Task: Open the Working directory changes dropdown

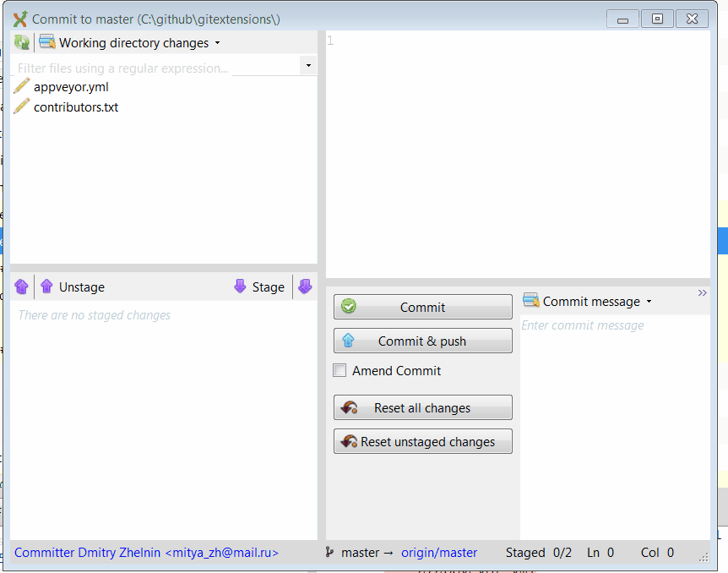Action: pos(217,42)
